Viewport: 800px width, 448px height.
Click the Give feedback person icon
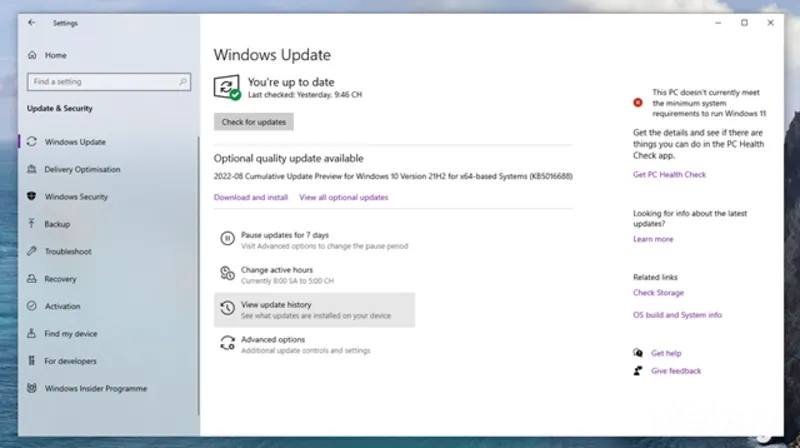[x=638, y=370]
